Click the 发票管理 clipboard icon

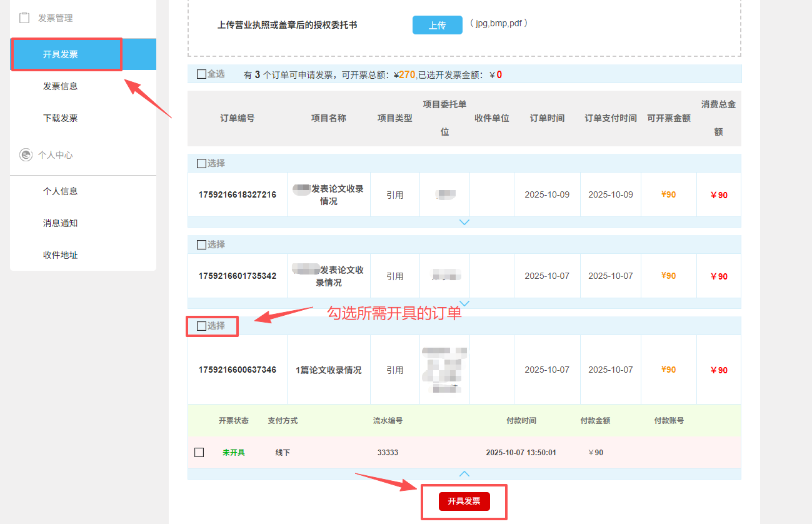click(24, 18)
